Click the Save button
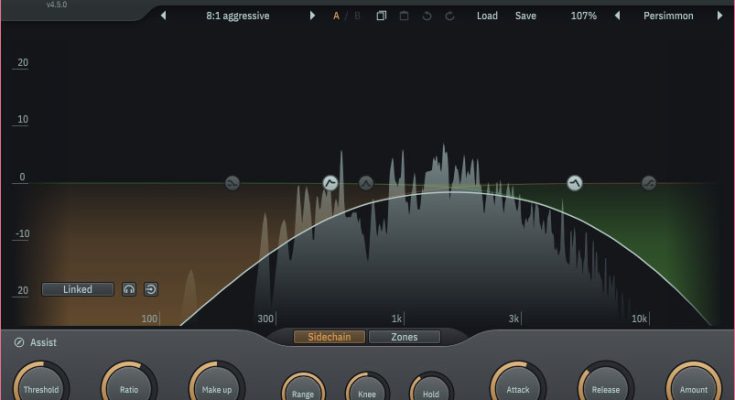This screenshot has width=735, height=400. (x=525, y=16)
